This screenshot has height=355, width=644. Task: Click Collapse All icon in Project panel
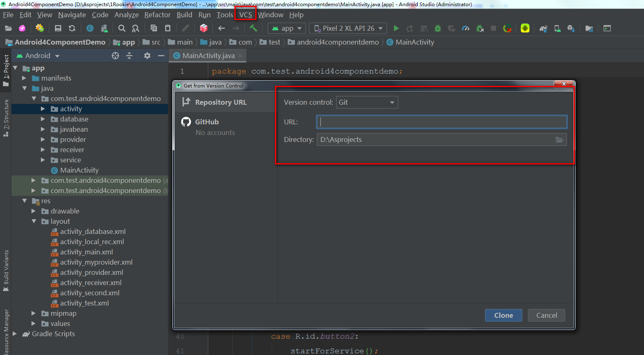(x=129, y=56)
